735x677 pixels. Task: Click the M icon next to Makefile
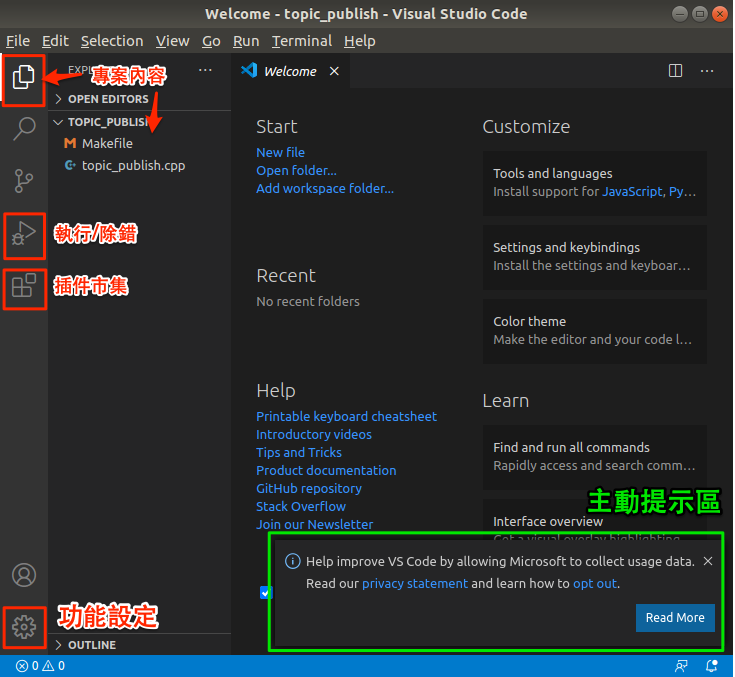click(70, 143)
